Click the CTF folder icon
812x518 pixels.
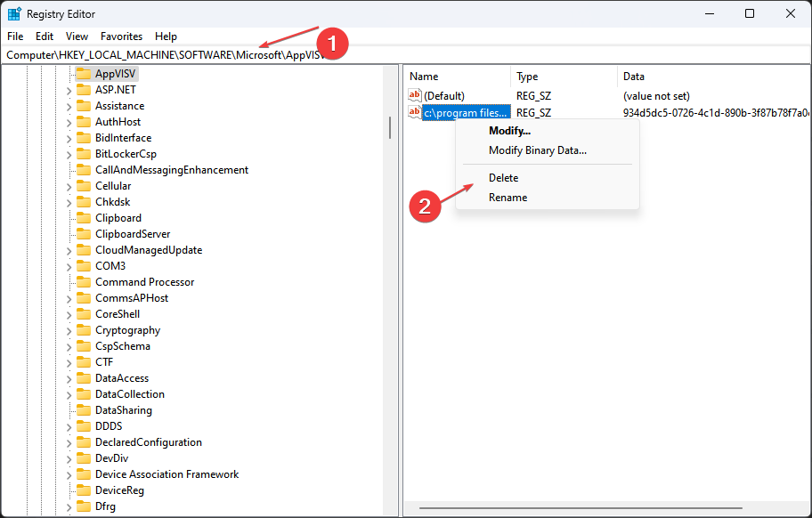(x=84, y=362)
